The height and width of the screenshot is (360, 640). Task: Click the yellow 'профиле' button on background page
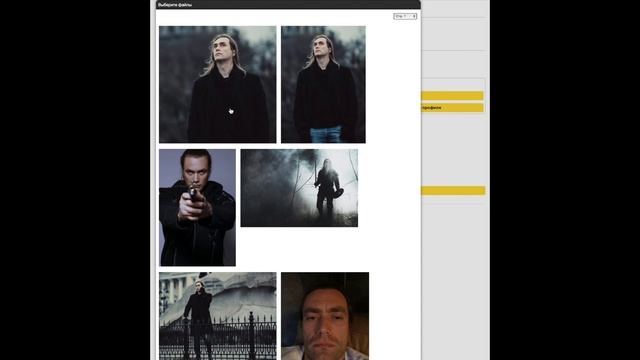click(x=452, y=108)
